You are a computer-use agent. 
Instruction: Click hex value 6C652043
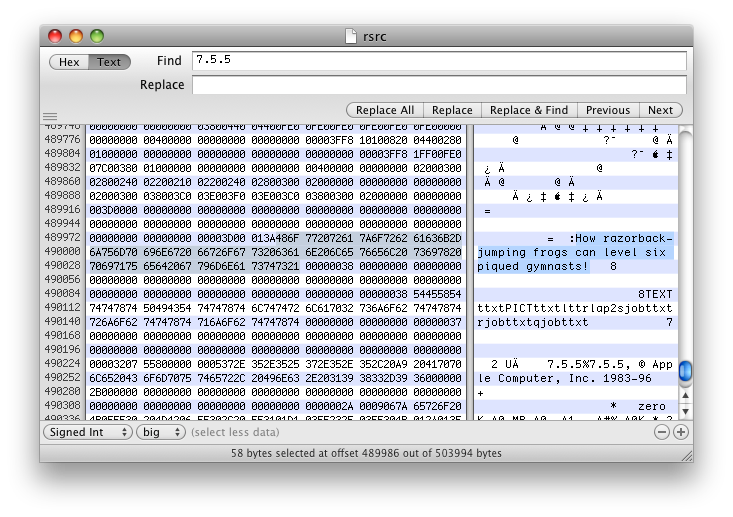coord(114,378)
